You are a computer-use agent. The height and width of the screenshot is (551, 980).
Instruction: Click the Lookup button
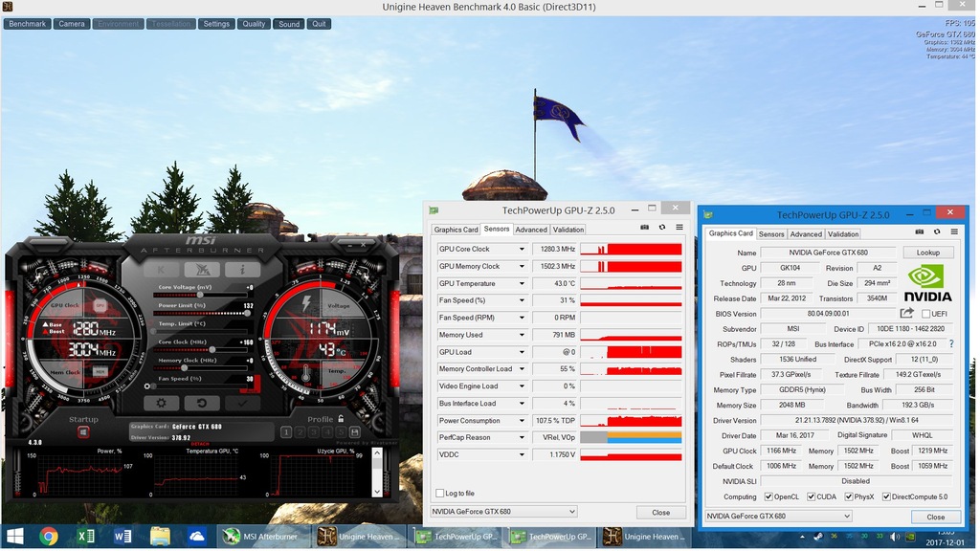[x=927, y=253]
